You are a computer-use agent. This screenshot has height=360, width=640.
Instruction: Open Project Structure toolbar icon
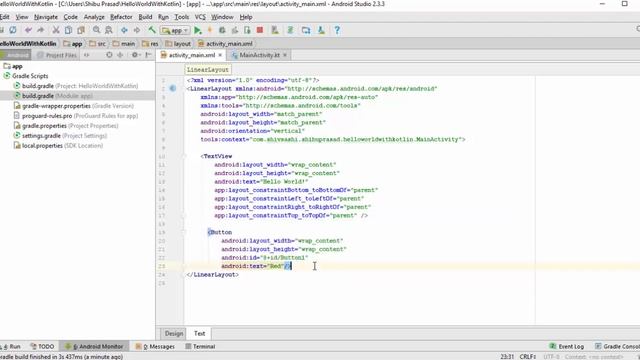click(306, 30)
